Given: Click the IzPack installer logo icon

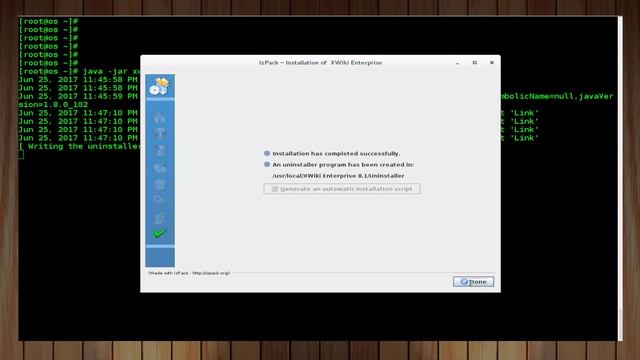Looking at the screenshot, I should (x=160, y=86).
